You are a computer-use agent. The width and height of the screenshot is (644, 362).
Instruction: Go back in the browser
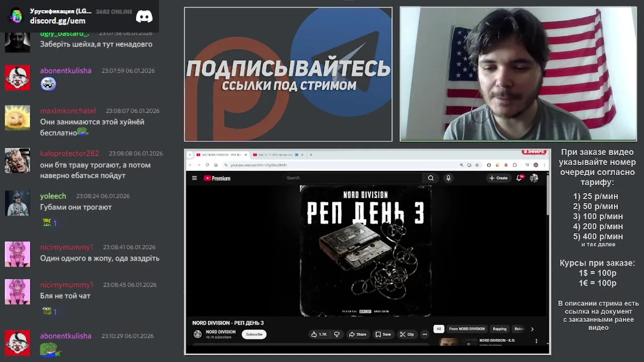point(190,165)
